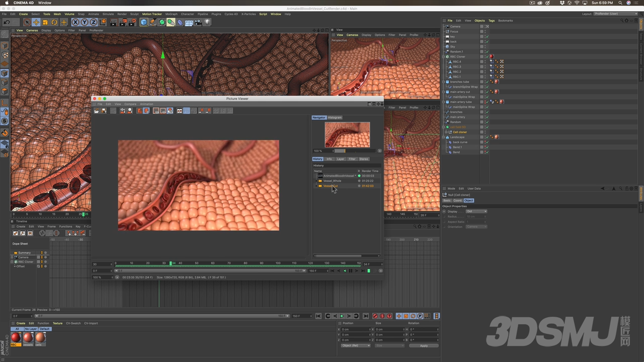
Task: Click the deformer (bend) icon in toolbar
Action: pos(180,22)
